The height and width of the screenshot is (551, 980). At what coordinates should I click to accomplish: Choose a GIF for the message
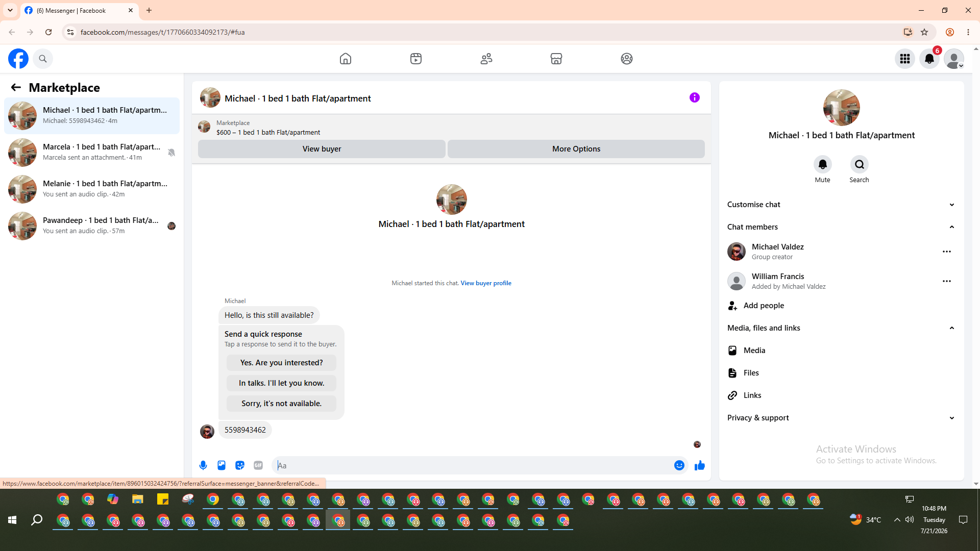258,465
